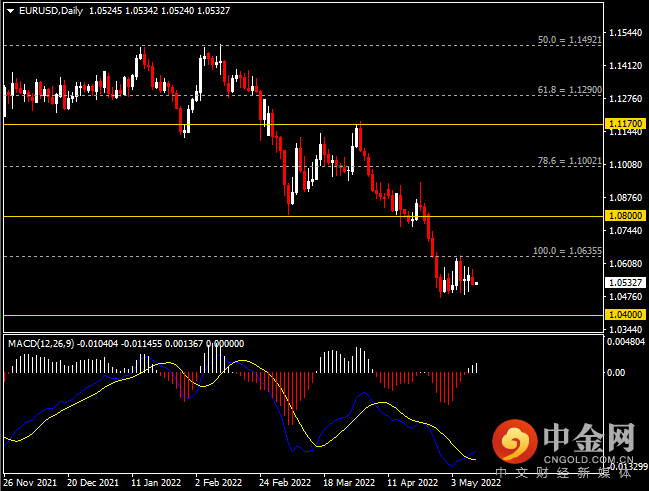The height and width of the screenshot is (491, 649).
Task: Click the low price value 1.05240
Action: 178,11
